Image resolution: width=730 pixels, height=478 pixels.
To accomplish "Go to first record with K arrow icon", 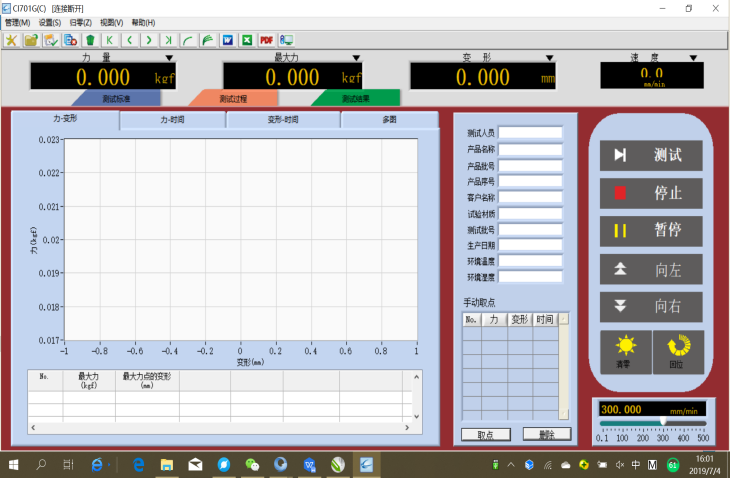I will pyautogui.click(x=109, y=40).
